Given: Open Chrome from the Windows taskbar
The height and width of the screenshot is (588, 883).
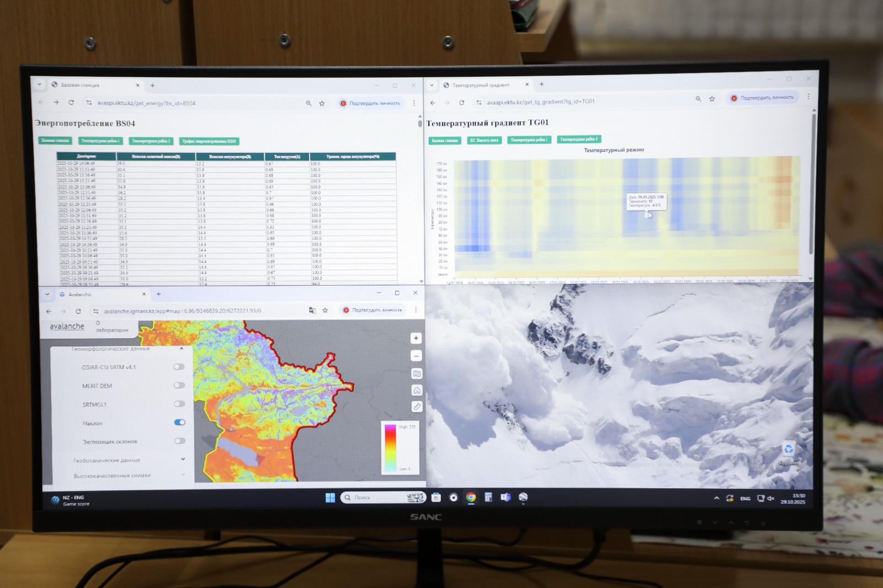Looking at the screenshot, I should (x=471, y=497).
